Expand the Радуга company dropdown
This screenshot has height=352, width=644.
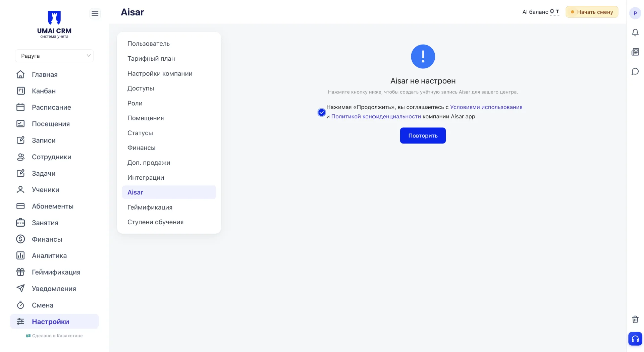point(54,56)
